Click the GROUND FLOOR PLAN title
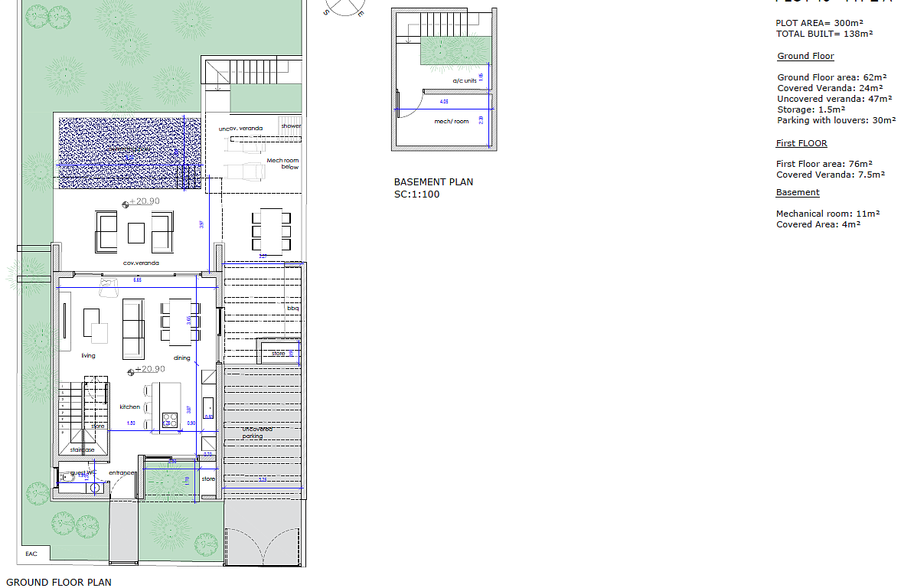 [59, 582]
